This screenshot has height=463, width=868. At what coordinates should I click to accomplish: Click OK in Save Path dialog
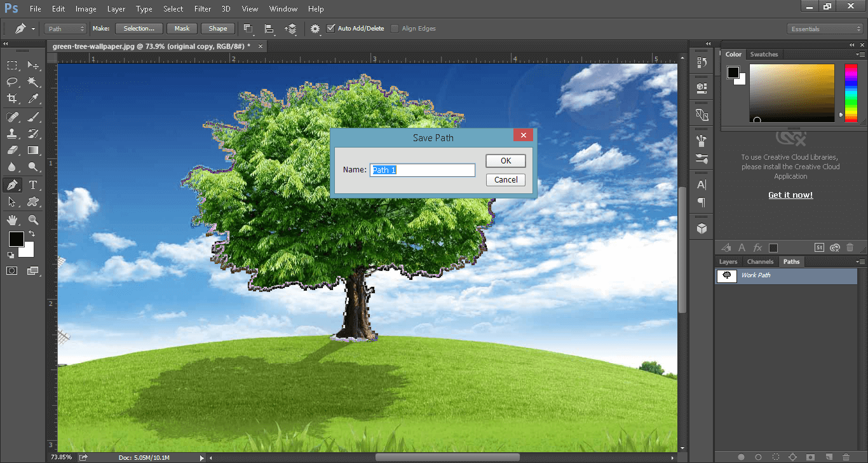(506, 161)
